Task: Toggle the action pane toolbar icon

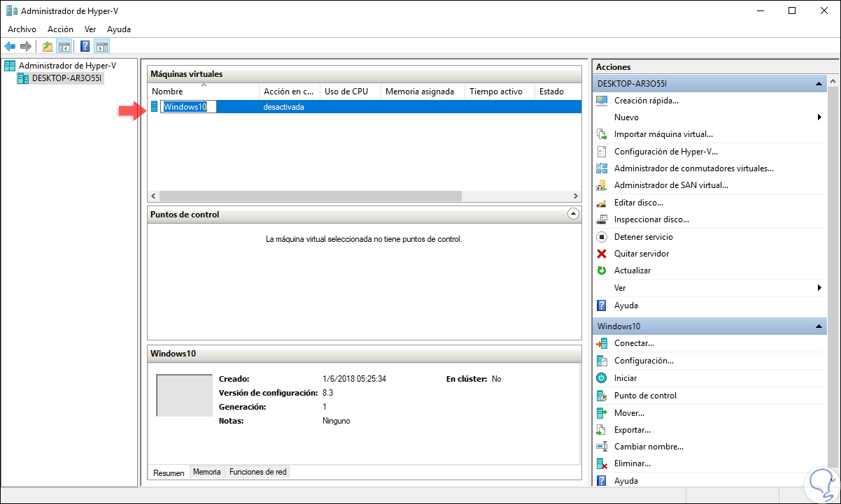Action: click(x=102, y=47)
